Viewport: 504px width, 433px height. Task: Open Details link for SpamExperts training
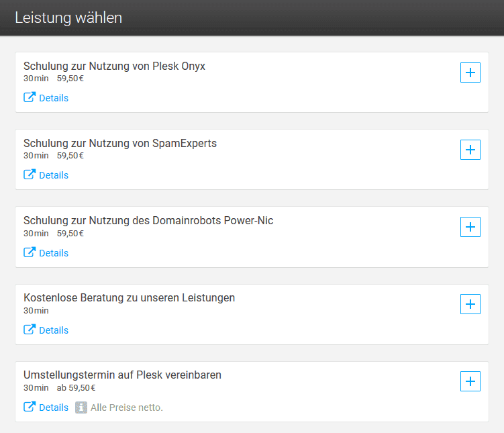tap(54, 175)
